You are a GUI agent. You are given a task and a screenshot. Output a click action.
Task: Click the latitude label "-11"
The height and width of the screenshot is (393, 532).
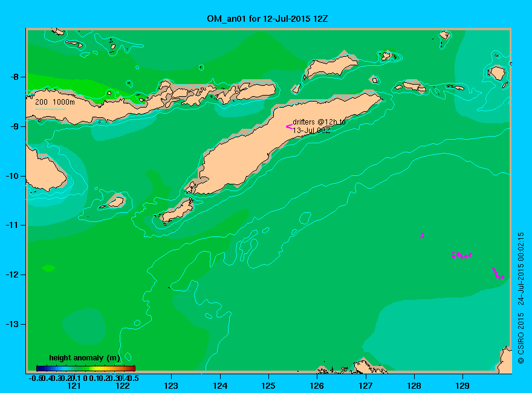click(x=12, y=226)
